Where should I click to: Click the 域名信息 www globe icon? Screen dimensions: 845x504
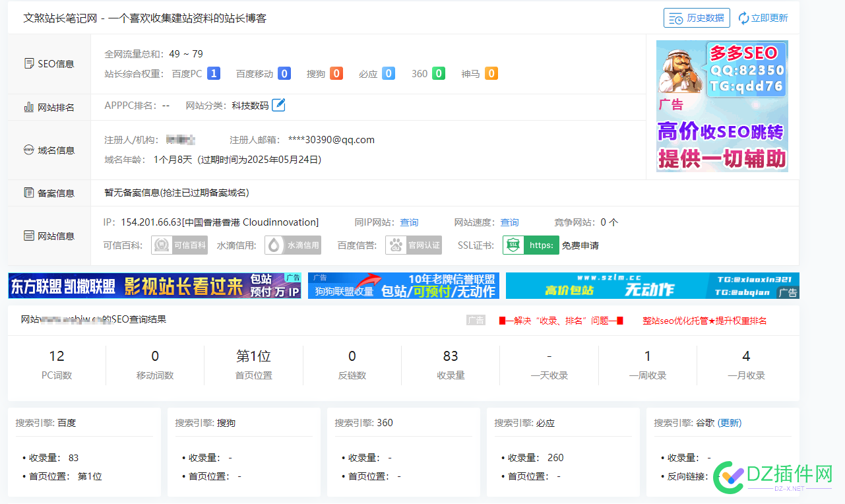29,150
